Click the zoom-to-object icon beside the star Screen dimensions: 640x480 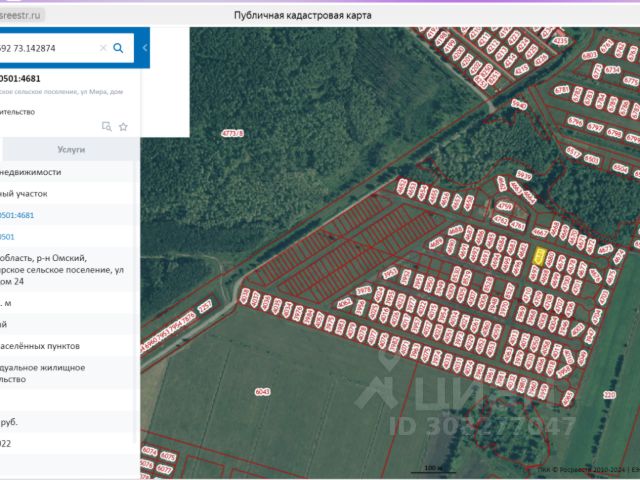tap(107, 127)
